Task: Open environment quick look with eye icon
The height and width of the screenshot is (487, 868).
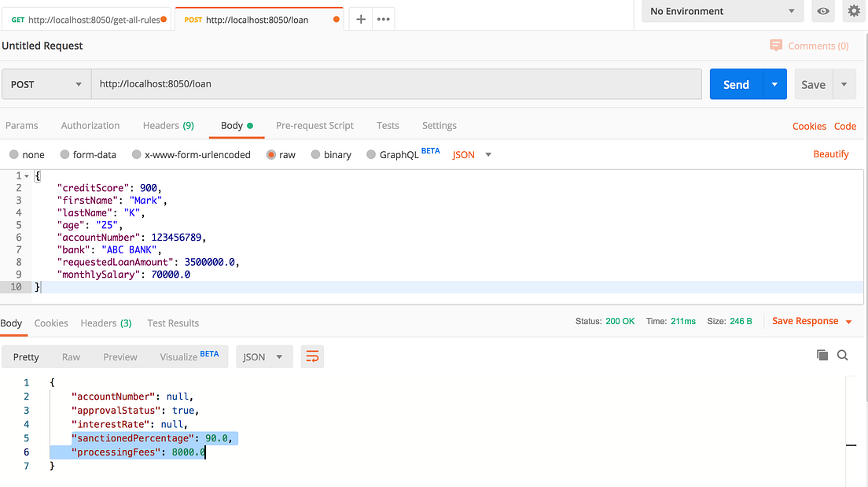Action: [822, 12]
